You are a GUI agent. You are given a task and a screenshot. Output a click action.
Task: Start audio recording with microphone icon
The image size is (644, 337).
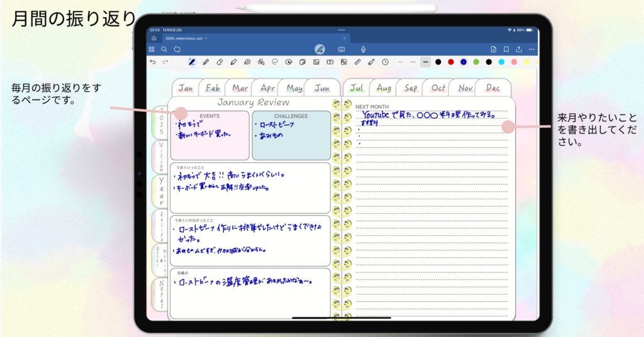(x=363, y=49)
